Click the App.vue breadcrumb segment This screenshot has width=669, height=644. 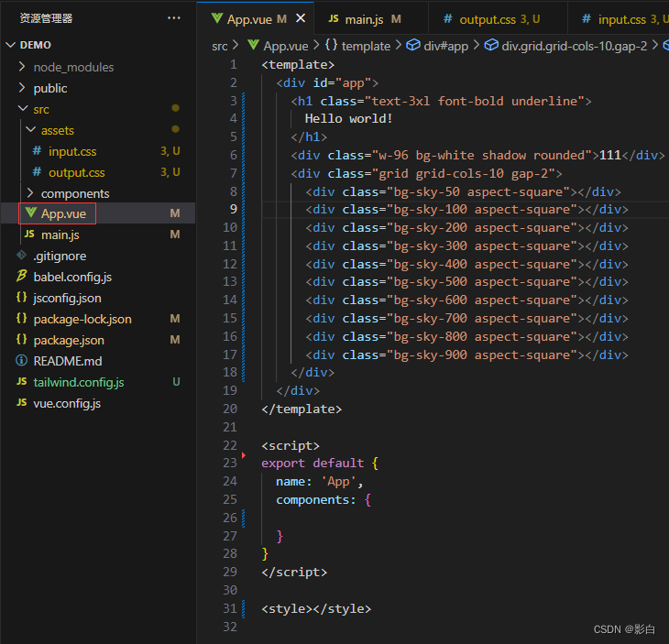point(286,46)
